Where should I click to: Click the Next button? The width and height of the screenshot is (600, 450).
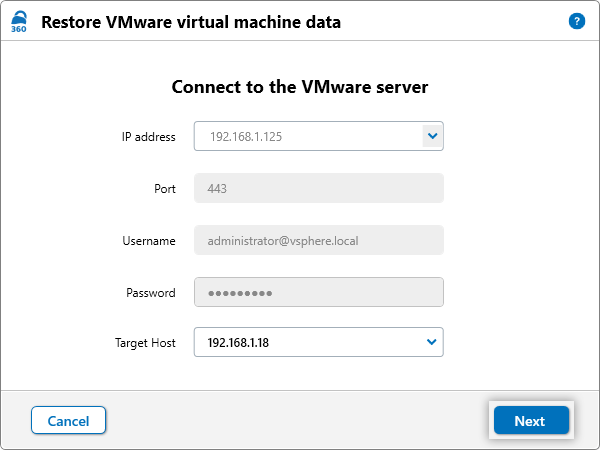click(x=531, y=421)
